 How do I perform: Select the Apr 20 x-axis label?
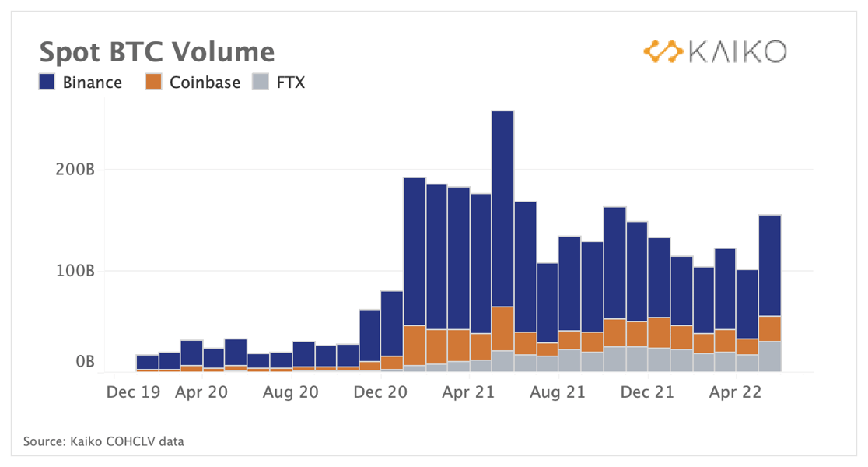201,392
